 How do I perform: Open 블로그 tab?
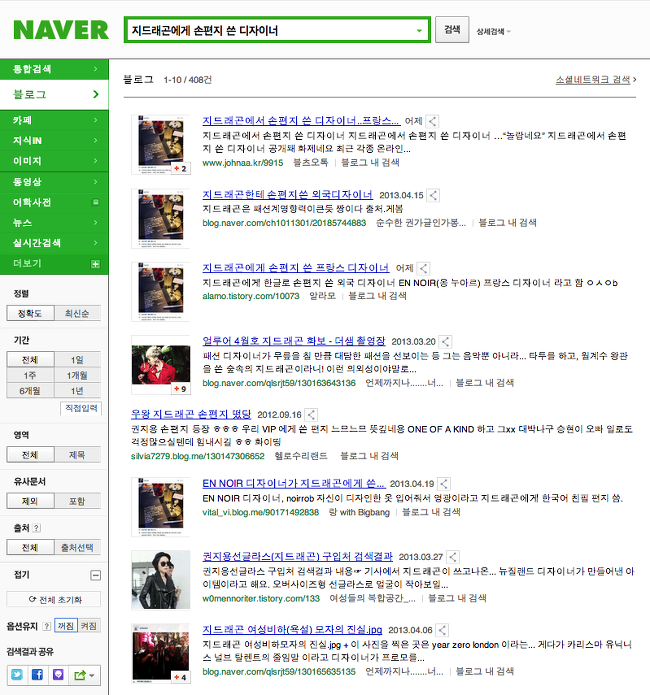pyautogui.click(x=54, y=94)
